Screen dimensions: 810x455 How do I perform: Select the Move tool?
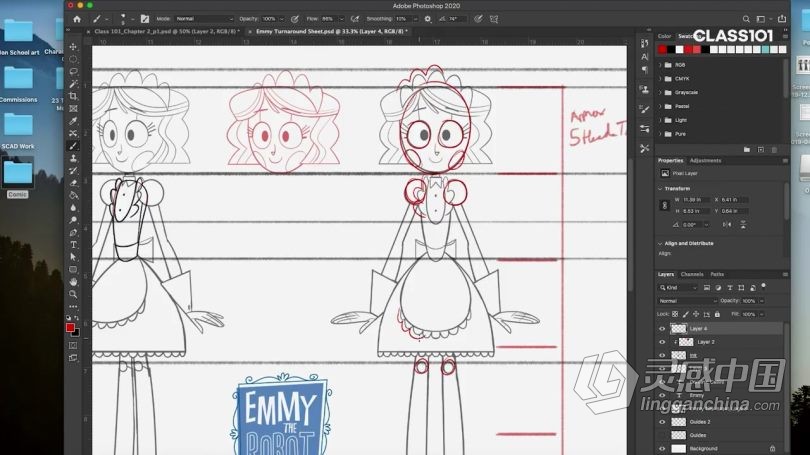click(x=73, y=46)
